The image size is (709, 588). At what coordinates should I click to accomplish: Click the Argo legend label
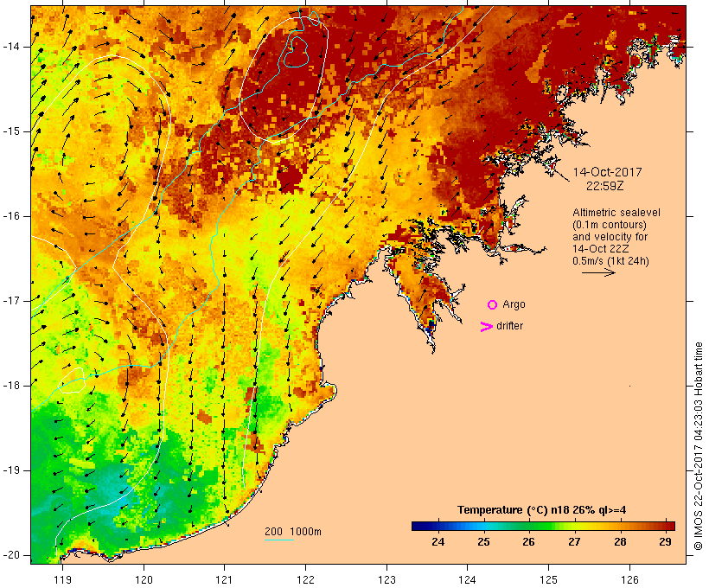pyautogui.click(x=514, y=305)
